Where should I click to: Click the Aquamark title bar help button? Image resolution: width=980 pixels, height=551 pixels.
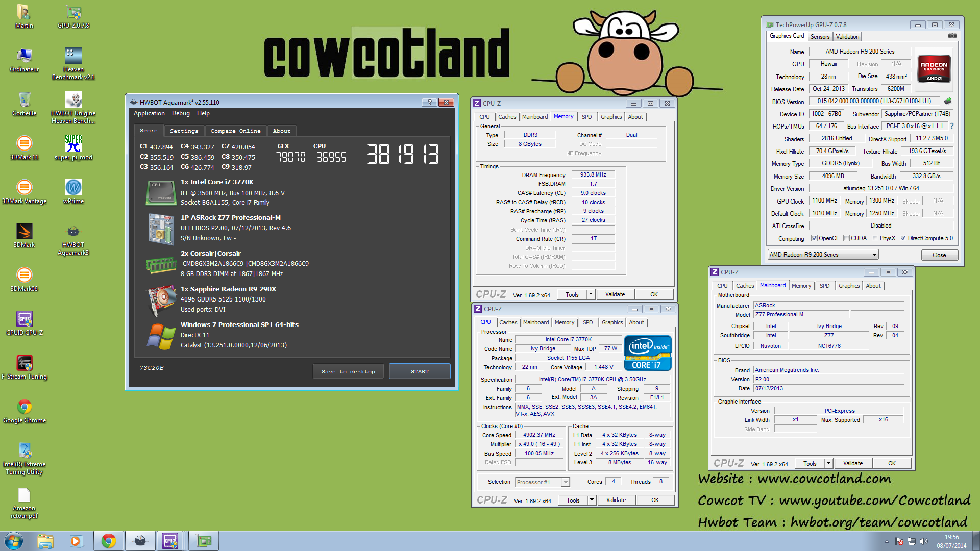(429, 102)
